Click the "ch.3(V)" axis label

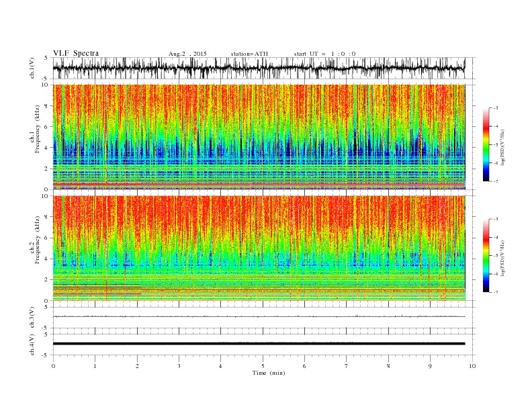(32, 318)
